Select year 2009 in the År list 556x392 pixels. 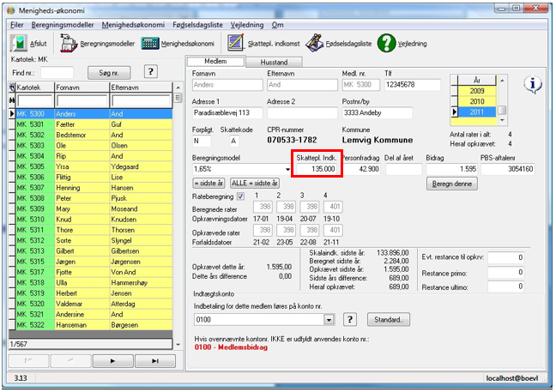pos(477,91)
